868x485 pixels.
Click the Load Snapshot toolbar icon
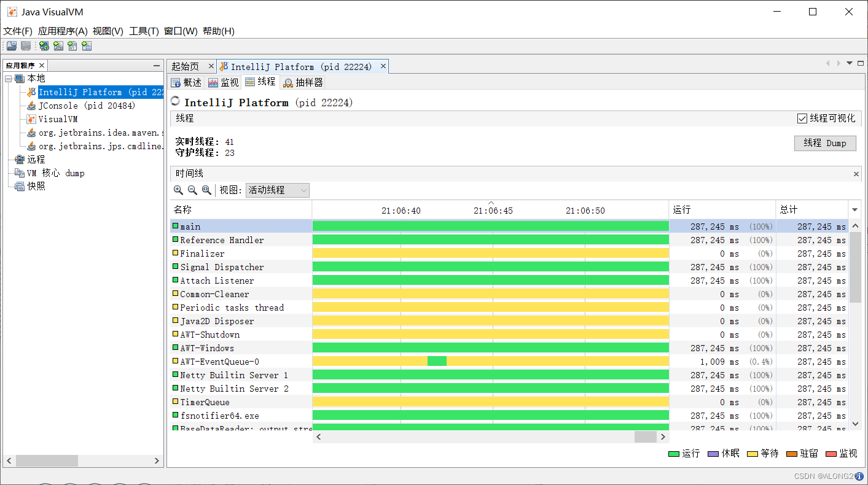coord(12,46)
